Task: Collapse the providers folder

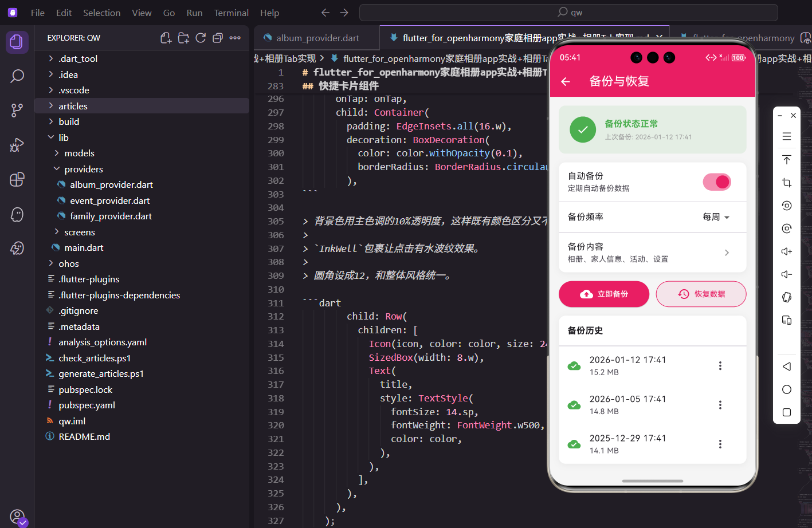Action: 142,169
